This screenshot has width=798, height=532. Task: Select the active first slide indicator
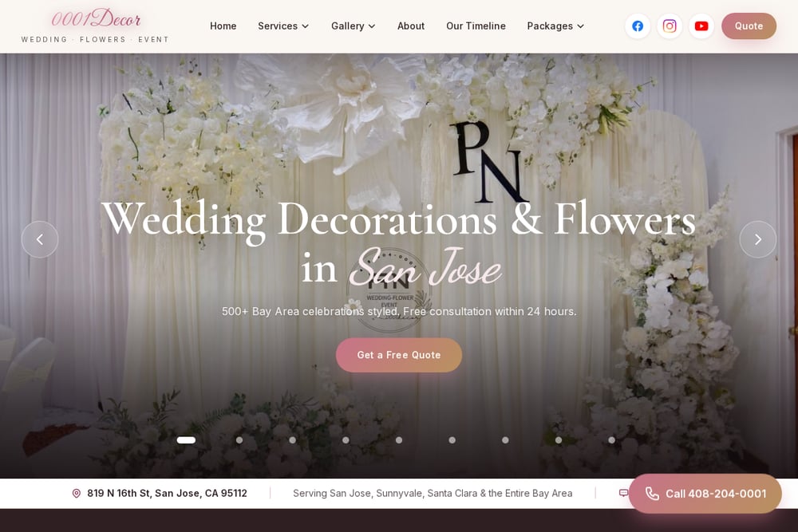coord(186,440)
